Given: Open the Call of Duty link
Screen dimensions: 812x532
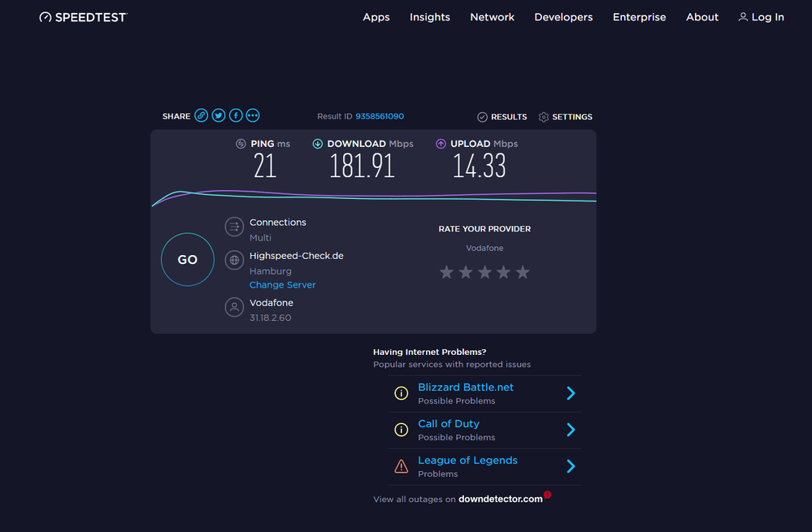Looking at the screenshot, I should 449,423.
